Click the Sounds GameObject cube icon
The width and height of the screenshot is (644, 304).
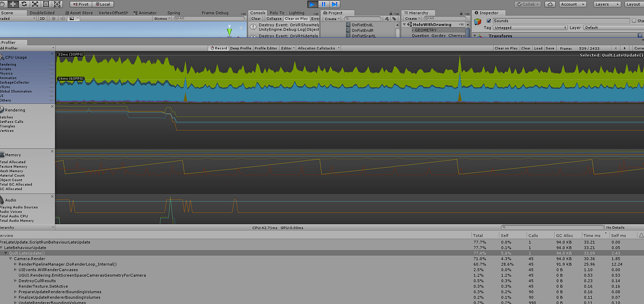(478, 21)
